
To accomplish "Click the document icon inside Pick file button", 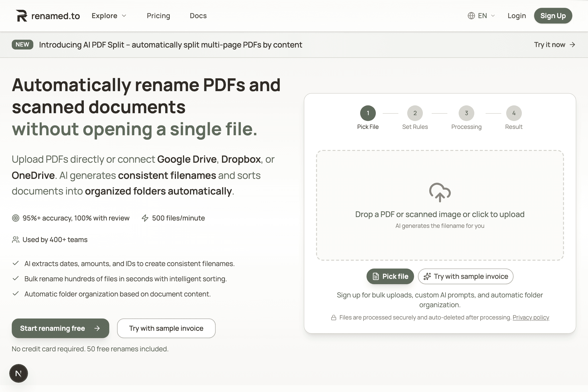I will point(376,276).
